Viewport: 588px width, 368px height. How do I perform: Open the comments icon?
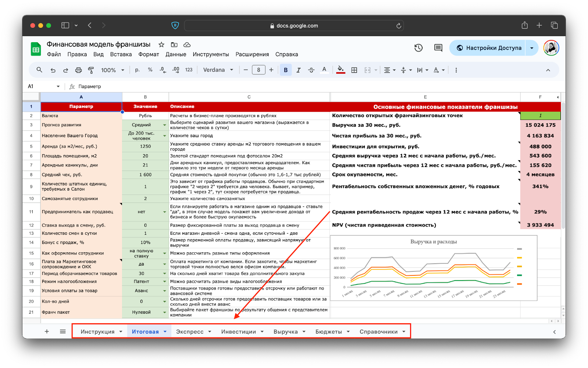(438, 48)
